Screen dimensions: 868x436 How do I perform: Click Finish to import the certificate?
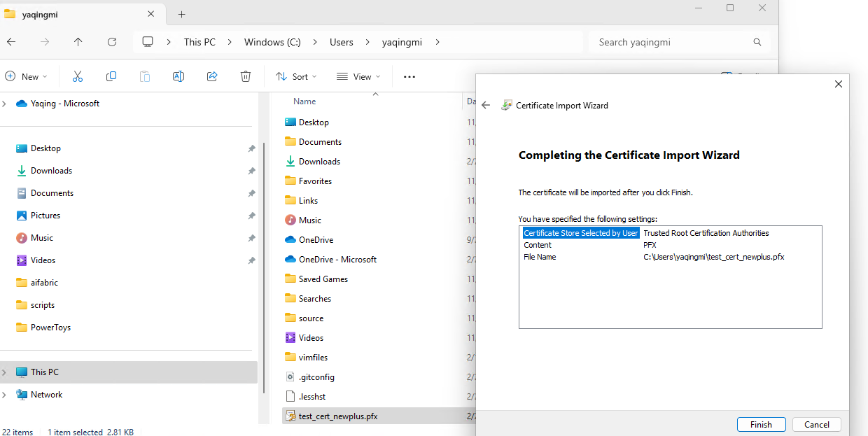761,425
